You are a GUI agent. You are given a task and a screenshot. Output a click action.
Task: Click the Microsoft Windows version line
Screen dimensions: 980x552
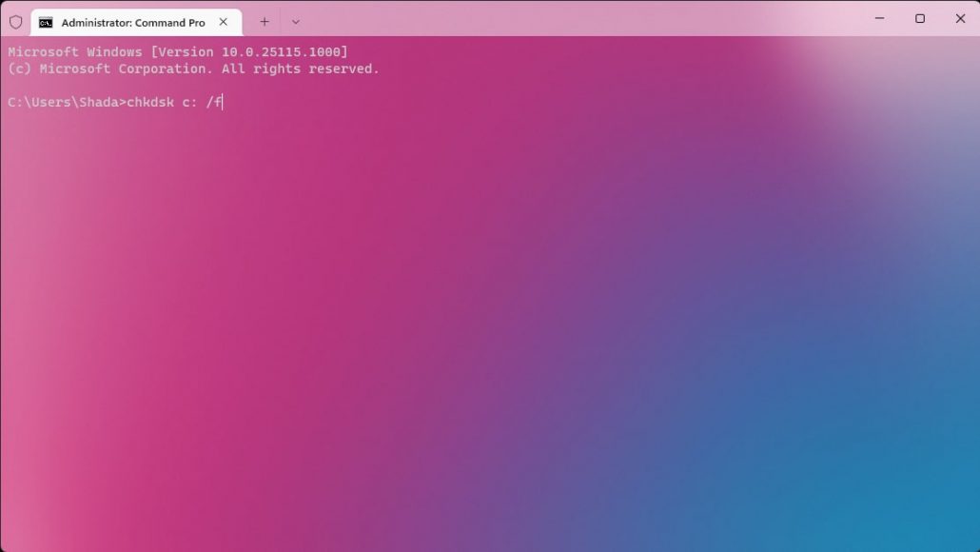point(178,51)
